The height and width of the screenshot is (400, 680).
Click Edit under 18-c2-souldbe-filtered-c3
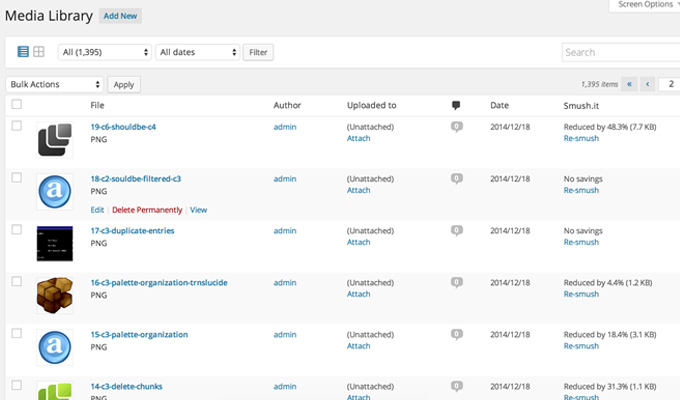coord(97,210)
